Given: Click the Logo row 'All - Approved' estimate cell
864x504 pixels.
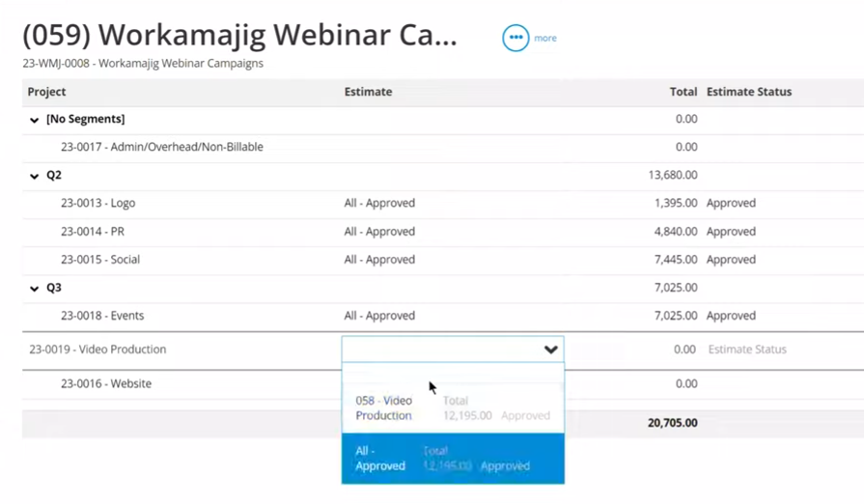Looking at the screenshot, I should 379,203.
